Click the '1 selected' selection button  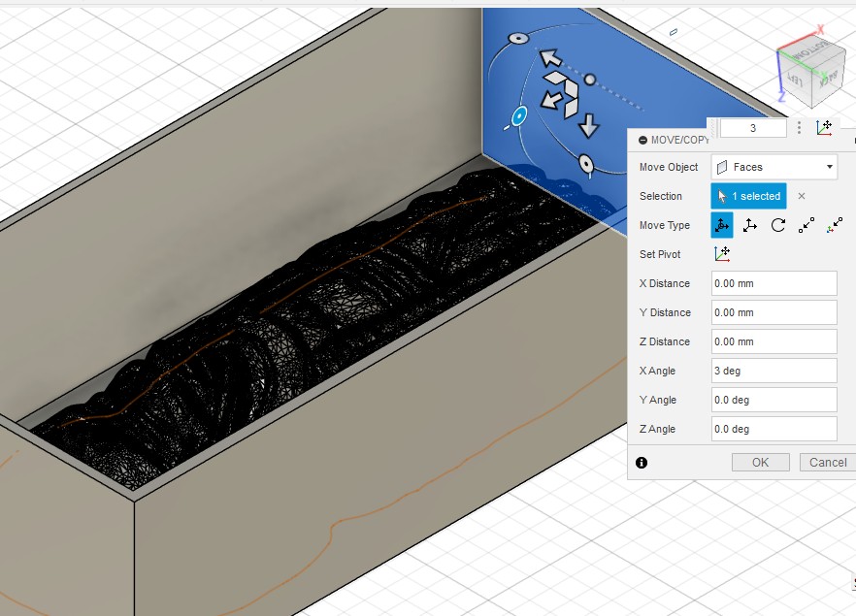coord(748,196)
